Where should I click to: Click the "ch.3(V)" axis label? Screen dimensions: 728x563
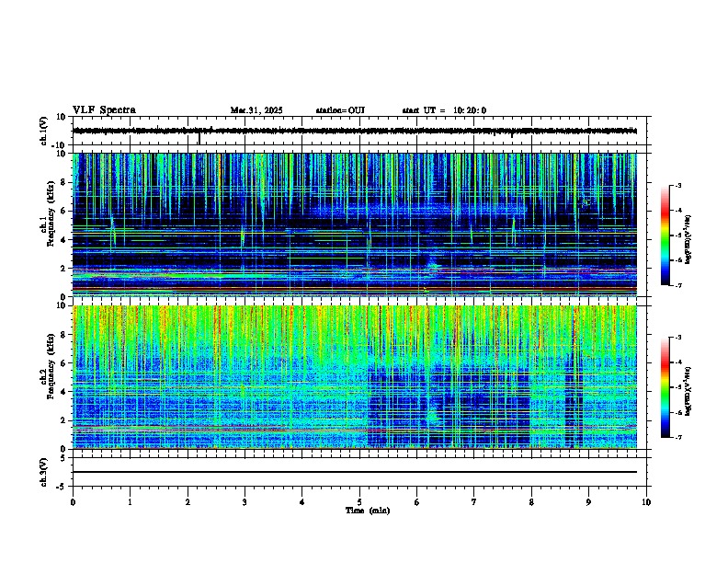point(44,472)
